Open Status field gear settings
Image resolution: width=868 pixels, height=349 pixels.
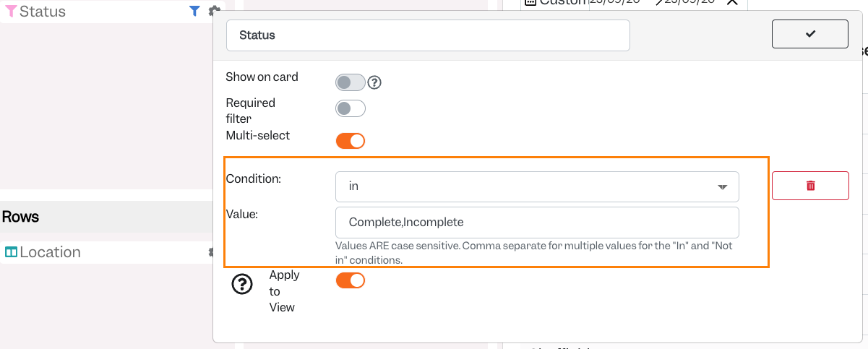(x=212, y=11)
